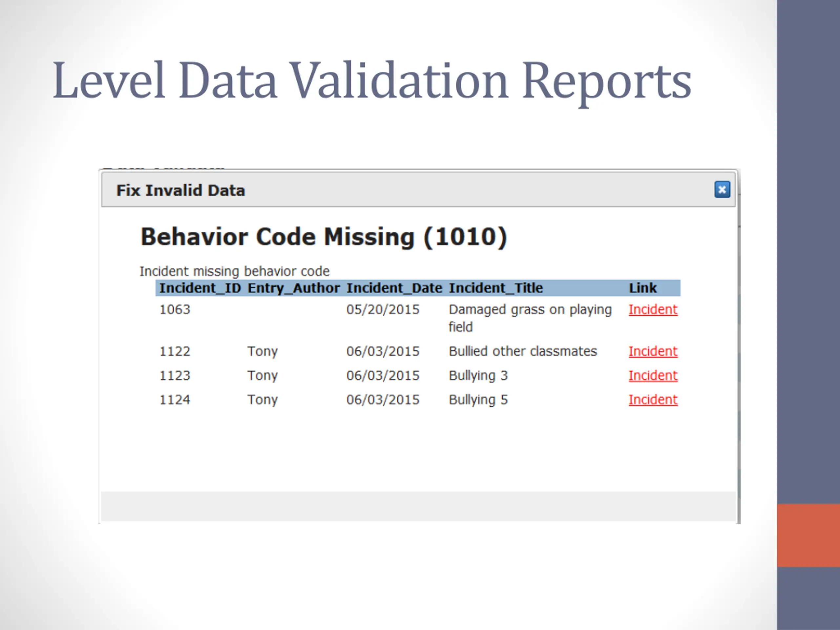
Task: Close the Fix Invalid Data dialog
Action: pos(722,190)
